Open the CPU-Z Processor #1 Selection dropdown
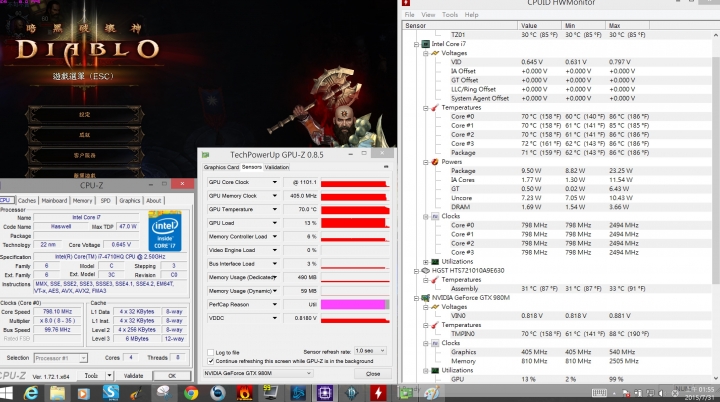This screenshot has width=720, height=402. tap(60, 358)
